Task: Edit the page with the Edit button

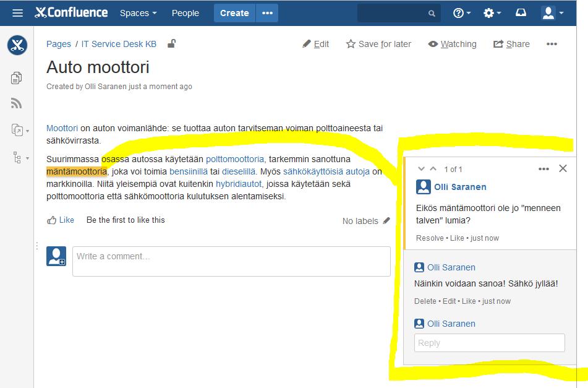Action: tap(315, 45)
